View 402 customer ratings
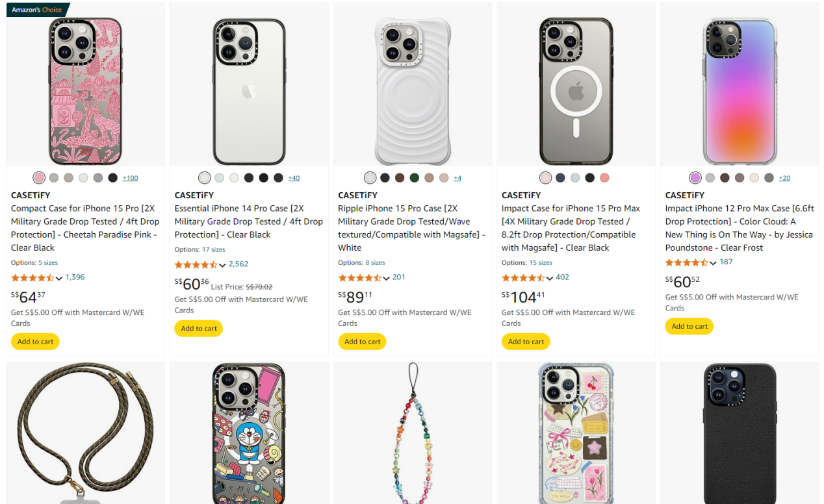This screenshot has width=824, height=504. 562,277
